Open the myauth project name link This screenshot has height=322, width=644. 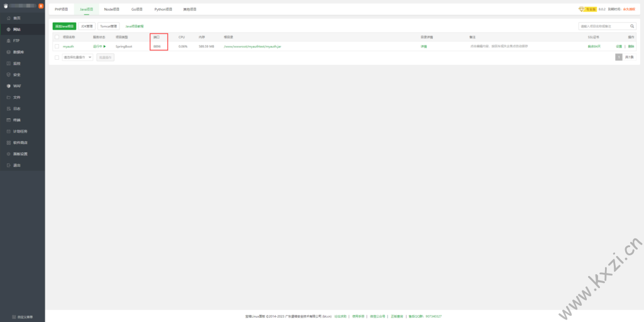click(68, 47)
